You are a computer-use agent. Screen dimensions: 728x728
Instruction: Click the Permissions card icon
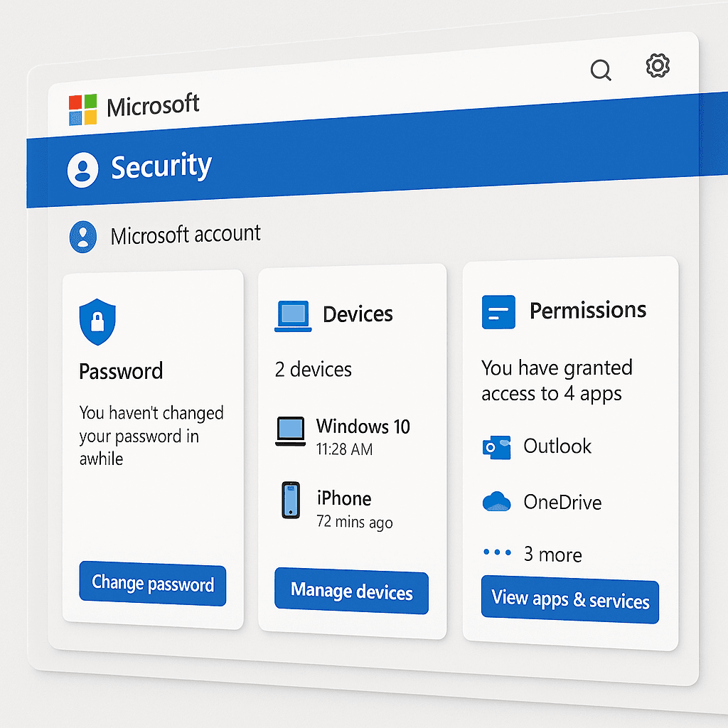tap(498, 312)
